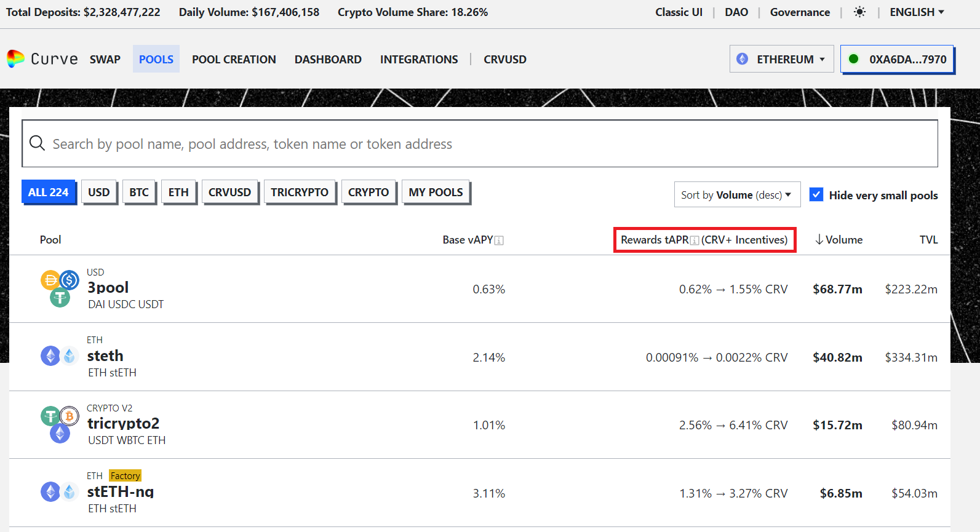
Task: Click the volume sort arrow icon
Action: pos(819,240)
